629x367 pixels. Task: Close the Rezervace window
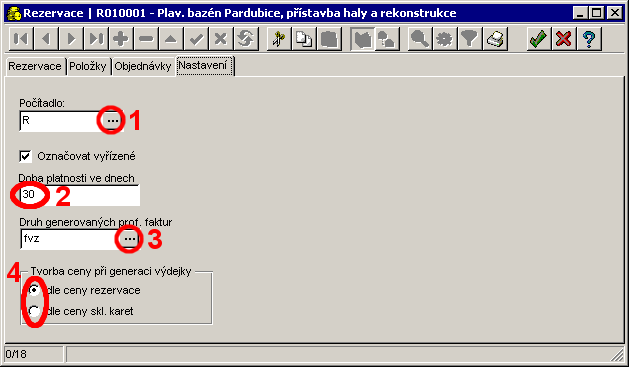point(615,13)
